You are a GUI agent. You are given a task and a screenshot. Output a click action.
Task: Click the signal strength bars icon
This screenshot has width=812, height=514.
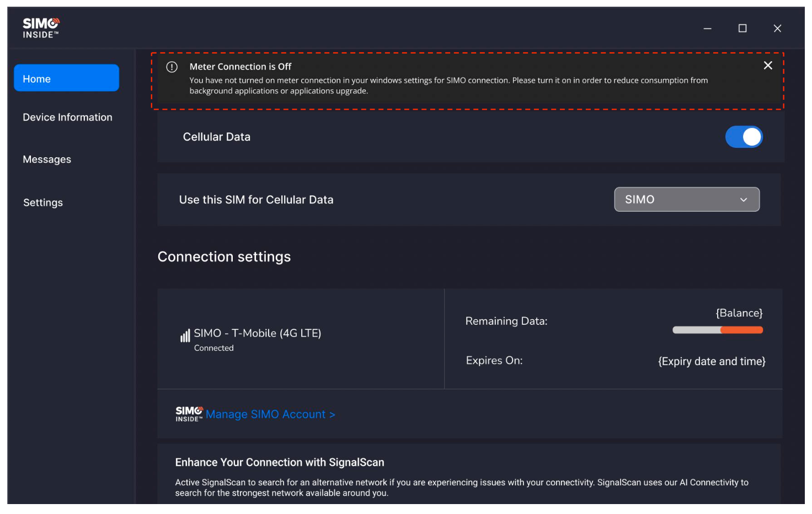pos(185,336)
